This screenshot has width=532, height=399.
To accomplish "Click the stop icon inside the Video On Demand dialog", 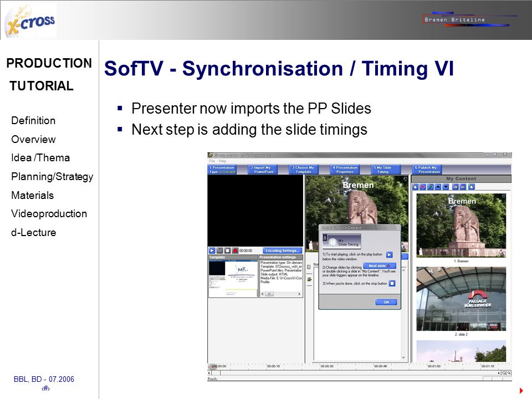I will pyautogui.click(x=392, y=283).
